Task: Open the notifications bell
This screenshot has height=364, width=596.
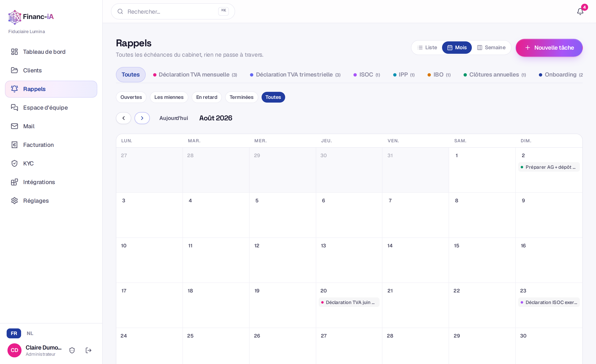Action: point(580,11)
